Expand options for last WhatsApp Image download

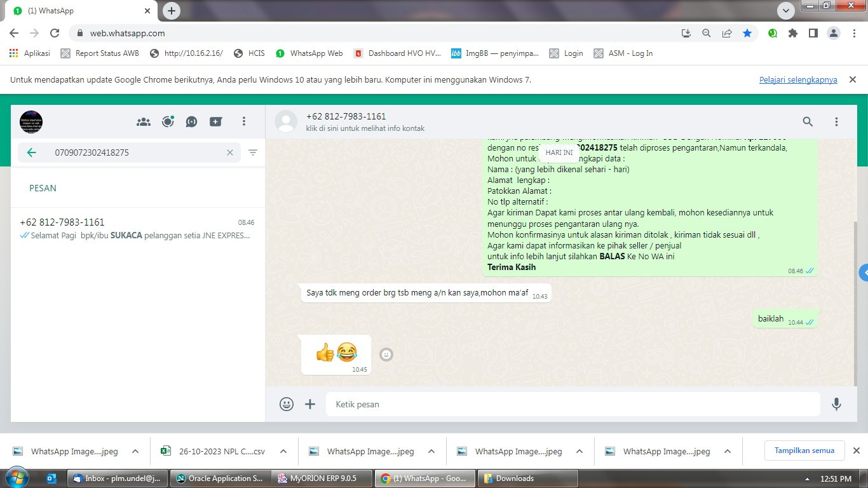pos(728,452)
